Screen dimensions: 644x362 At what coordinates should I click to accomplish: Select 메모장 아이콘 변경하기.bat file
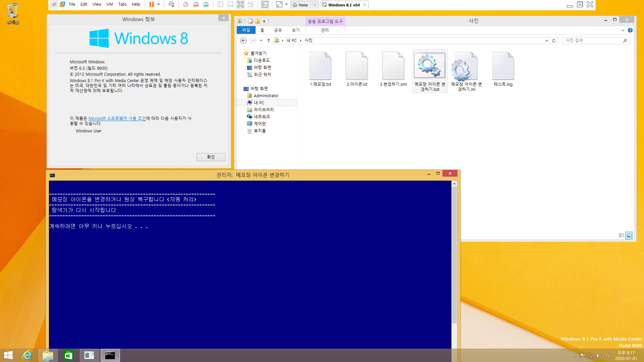point(430,71)
